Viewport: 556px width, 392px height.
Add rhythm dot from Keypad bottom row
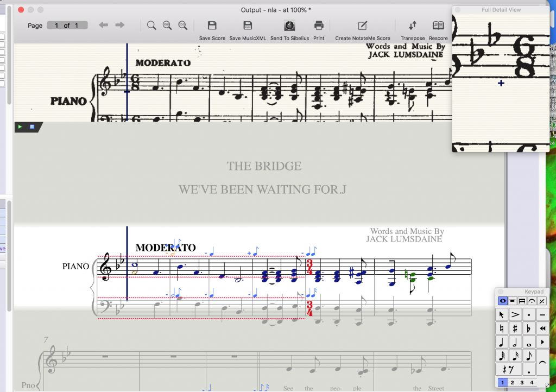[x=529, y=370]
